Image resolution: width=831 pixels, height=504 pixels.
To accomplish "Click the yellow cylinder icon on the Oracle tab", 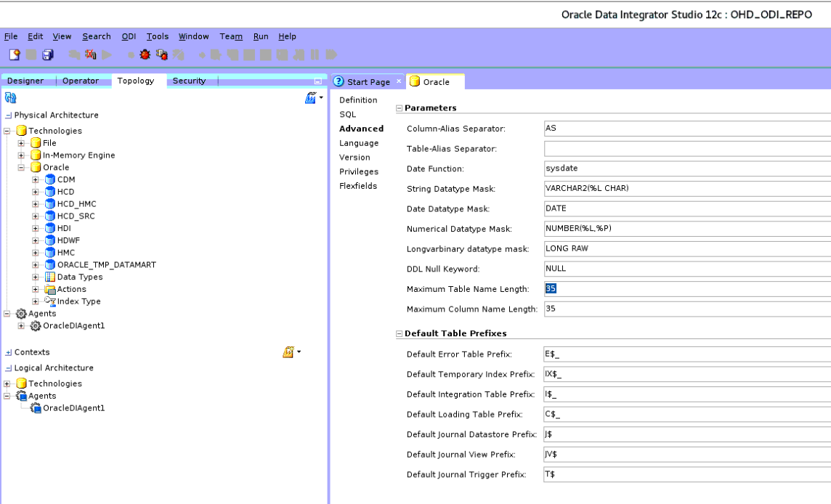I will click(415, 81).
